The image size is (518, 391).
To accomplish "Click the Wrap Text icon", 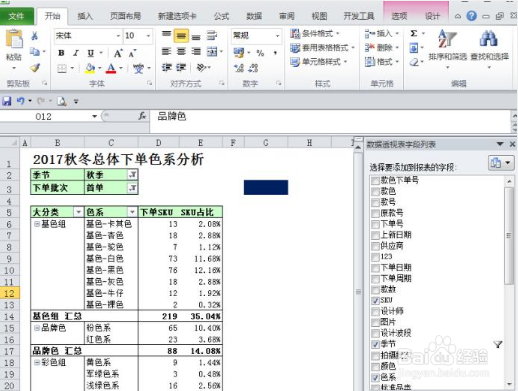I will [x=212, y=35].
